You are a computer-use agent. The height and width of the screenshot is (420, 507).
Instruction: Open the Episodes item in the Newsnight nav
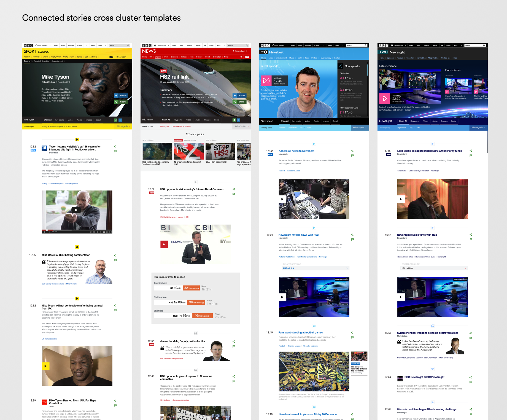(x=390, y=58)
